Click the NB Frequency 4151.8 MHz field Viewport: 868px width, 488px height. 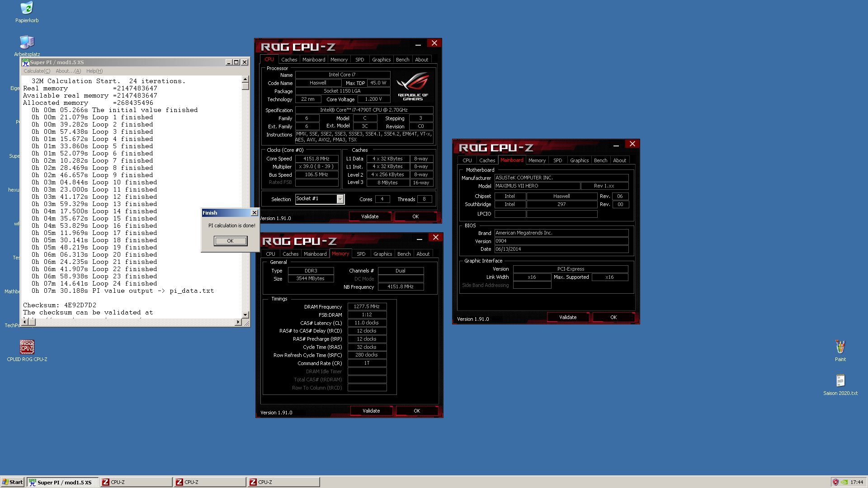(401, 286)
